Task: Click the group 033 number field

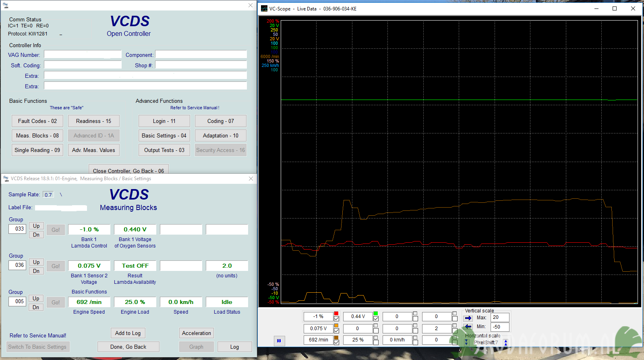Action: [17, 229]
